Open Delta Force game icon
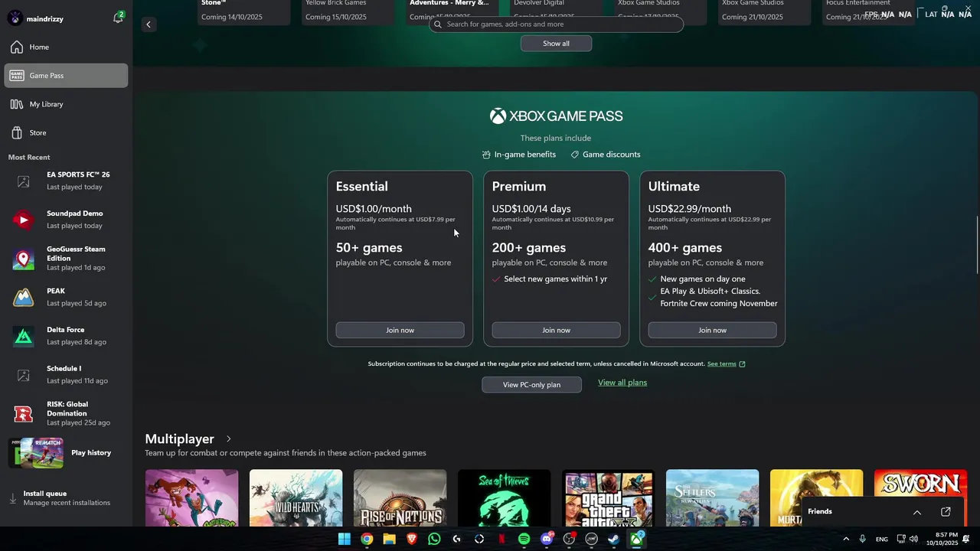Viewport: 980px width, 551px height. point(24,337)
